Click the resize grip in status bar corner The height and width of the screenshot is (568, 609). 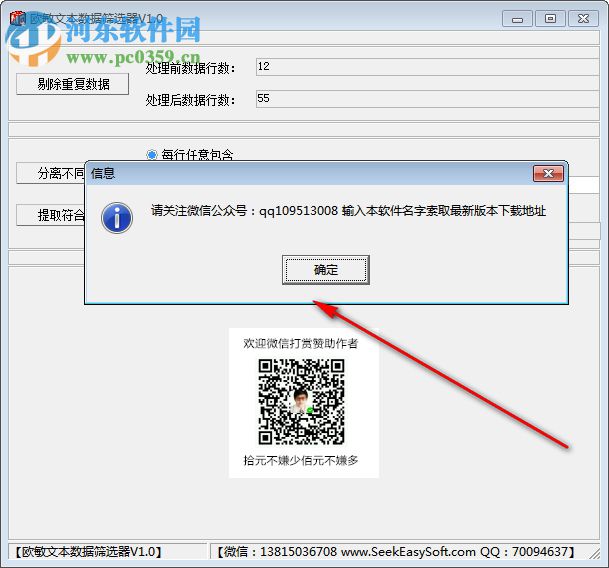[x=595, y=554]
